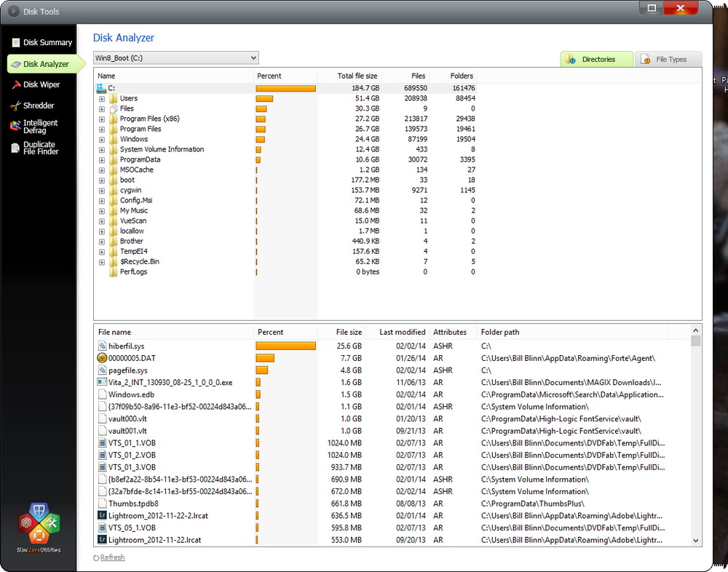Open the Win8_Boot (C:) drive dropdown

(176, 58)
